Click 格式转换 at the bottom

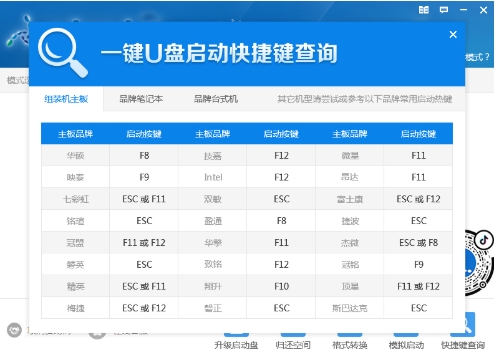(350, 345)
